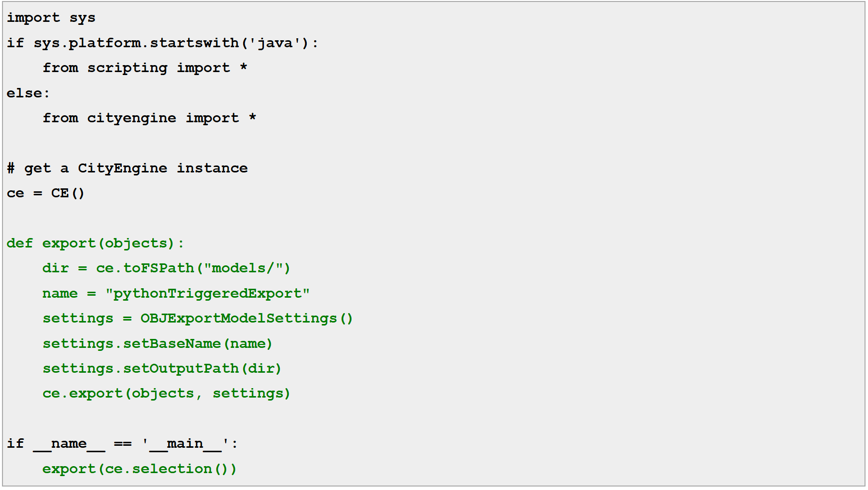Click 'startswith' in the platform check line

click(194, 43)
